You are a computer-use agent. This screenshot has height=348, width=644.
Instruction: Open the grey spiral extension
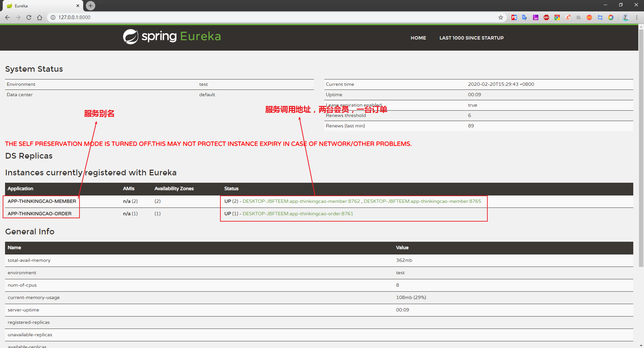579,17
